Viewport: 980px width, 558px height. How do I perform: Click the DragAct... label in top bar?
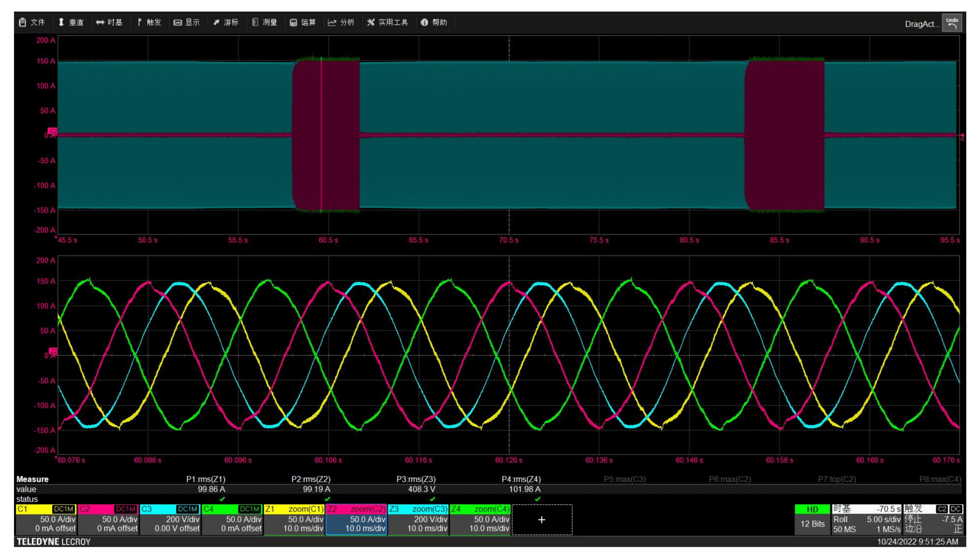pos(922,24)
